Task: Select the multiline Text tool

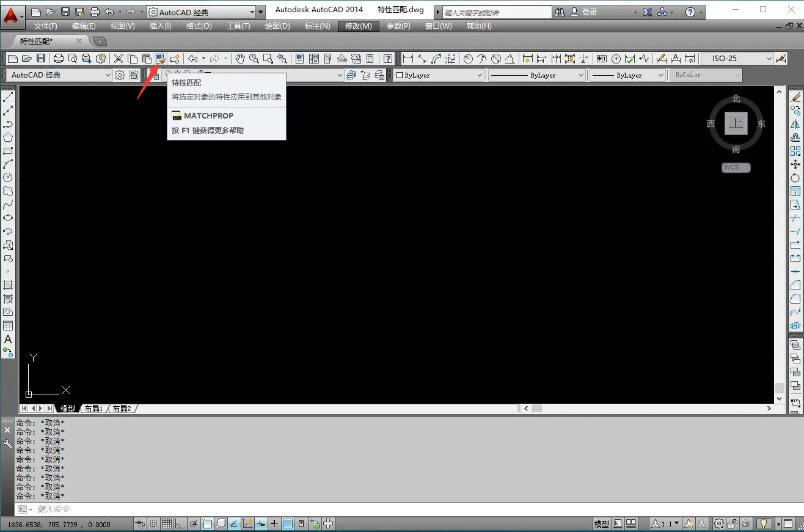Action: 8,339
